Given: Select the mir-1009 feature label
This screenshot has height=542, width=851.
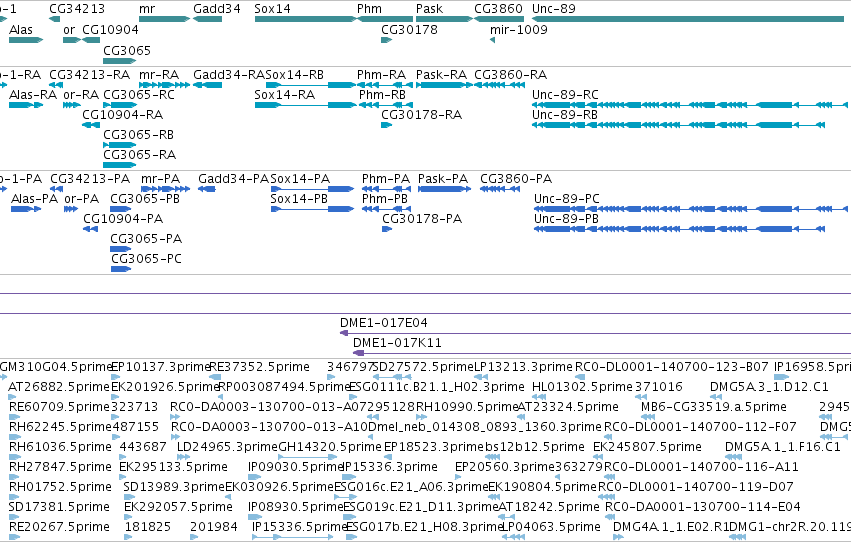Looking at the screenshot, I should [518, 29].
